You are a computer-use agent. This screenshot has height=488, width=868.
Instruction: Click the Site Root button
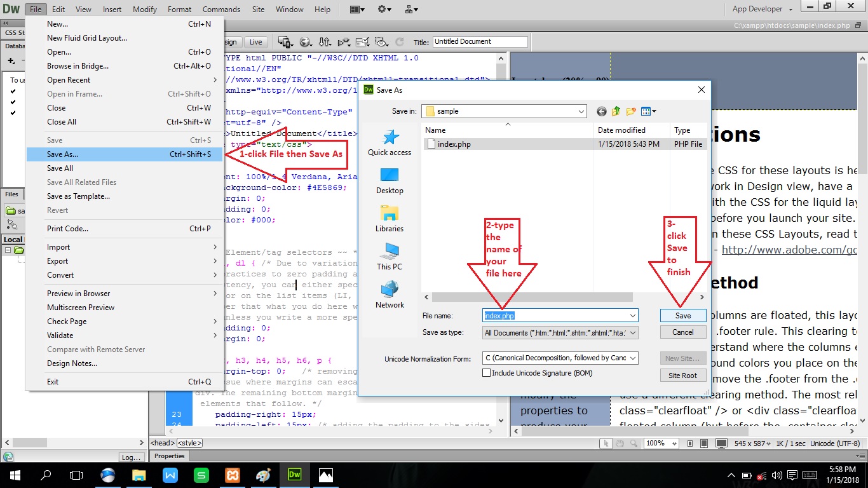tap(682, 375)
